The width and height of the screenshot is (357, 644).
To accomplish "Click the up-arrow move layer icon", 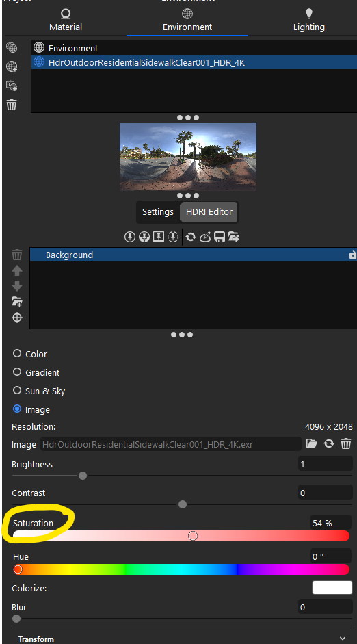I will [17, 270].
